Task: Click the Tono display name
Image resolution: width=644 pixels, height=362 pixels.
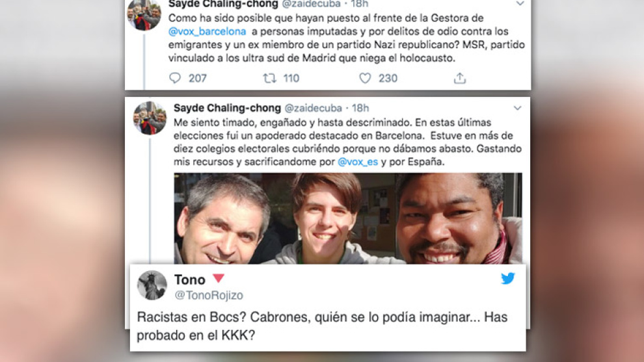Action: point(190,279)
